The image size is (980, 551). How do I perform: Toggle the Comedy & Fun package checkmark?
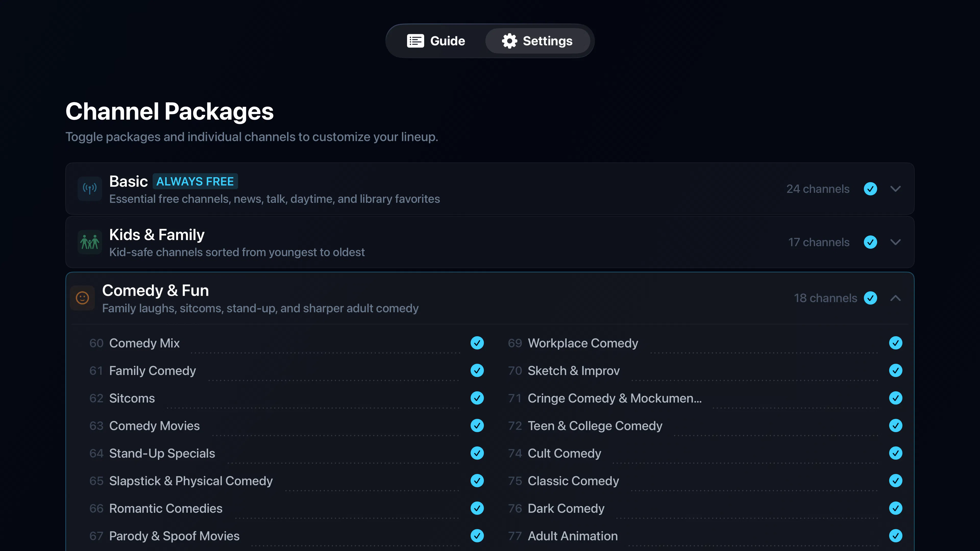871,298
